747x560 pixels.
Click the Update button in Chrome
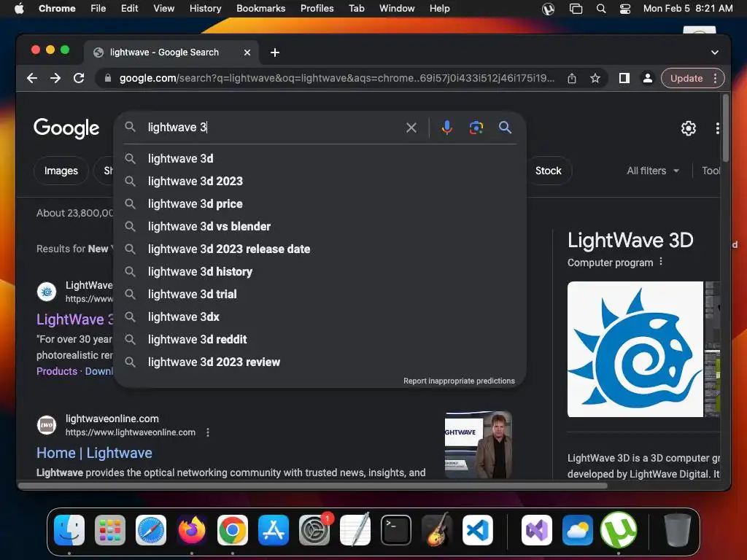coord(686,78)
